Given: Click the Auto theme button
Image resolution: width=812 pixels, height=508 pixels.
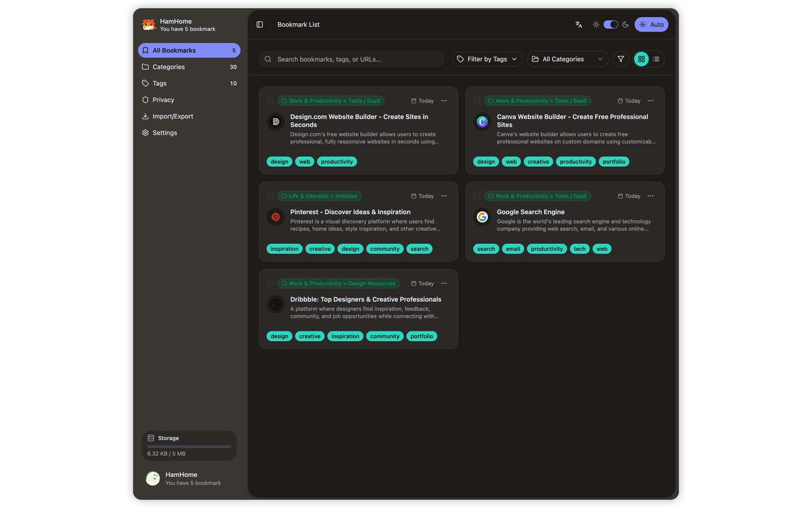Looking at the screenshot, I should pyautogui.click(x=652, y=25).
